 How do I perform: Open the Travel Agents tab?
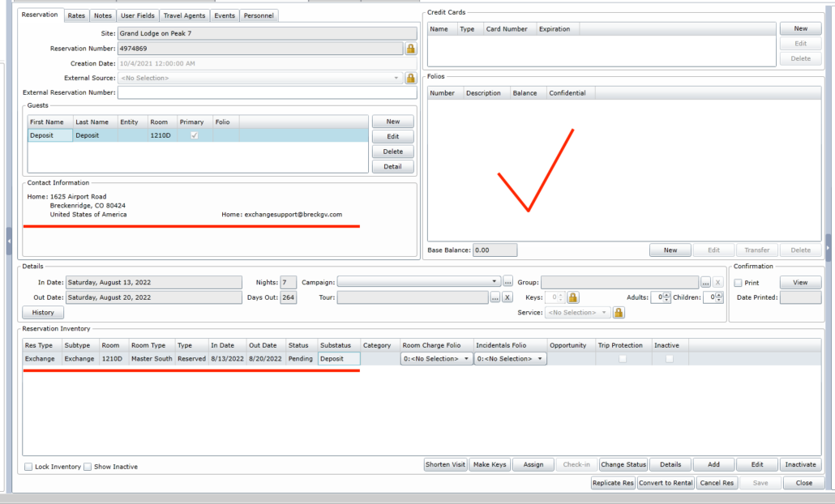click(184, 15)
